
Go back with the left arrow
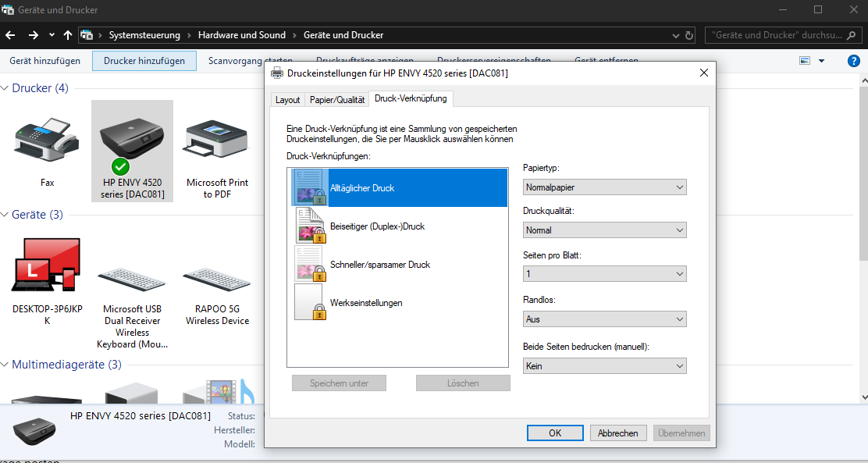[10, 35]
